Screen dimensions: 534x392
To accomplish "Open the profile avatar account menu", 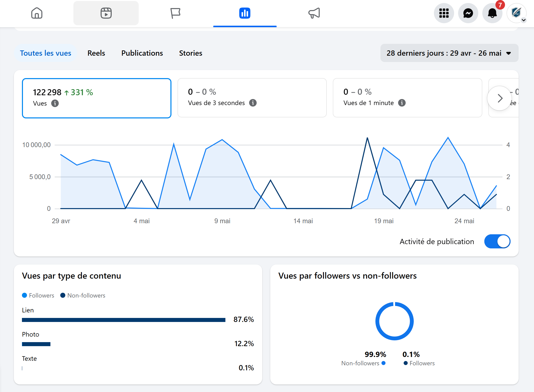I will (x=516, y=13).
